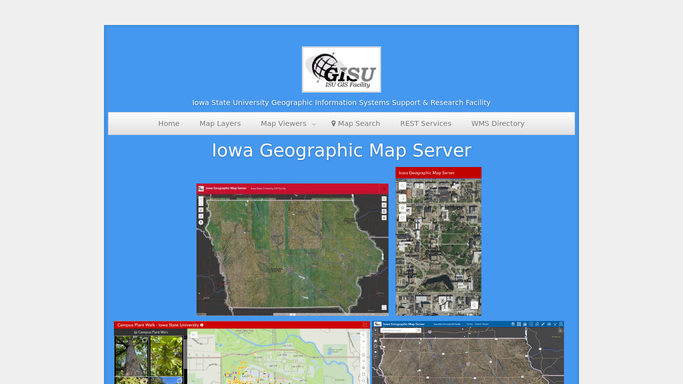Click the search icon in mobile viewer thumbnail
The height and width of the screenshot is (384, 683).
(x=402, y=186)
